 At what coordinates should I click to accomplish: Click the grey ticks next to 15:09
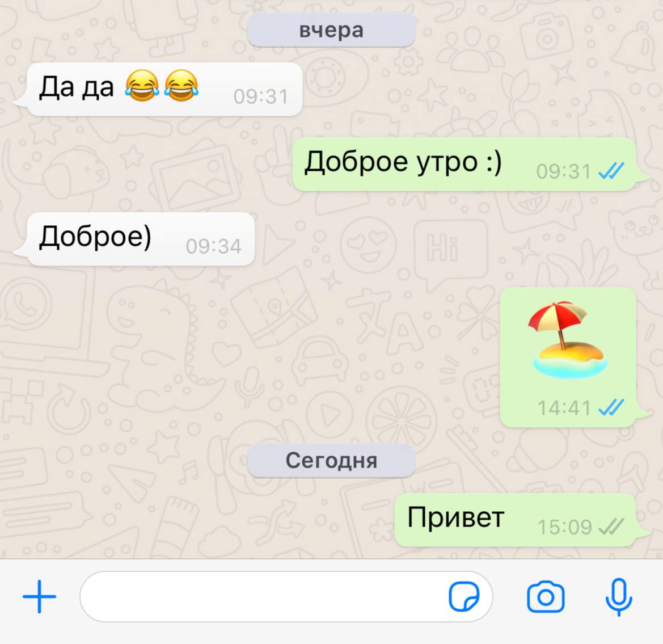pyautogui.click(x=611, y=527)
